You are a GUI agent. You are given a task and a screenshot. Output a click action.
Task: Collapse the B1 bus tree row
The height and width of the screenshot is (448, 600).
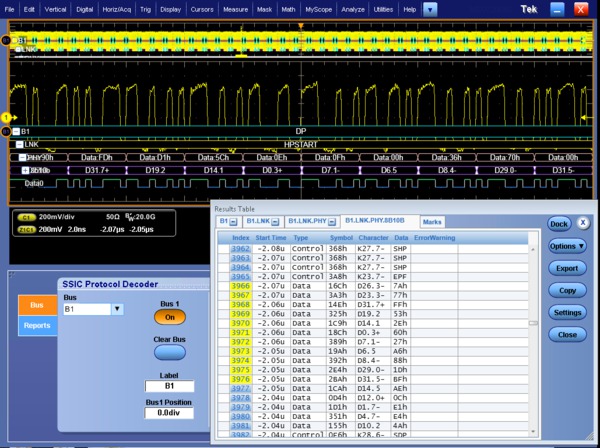click(x=16, y=132)
